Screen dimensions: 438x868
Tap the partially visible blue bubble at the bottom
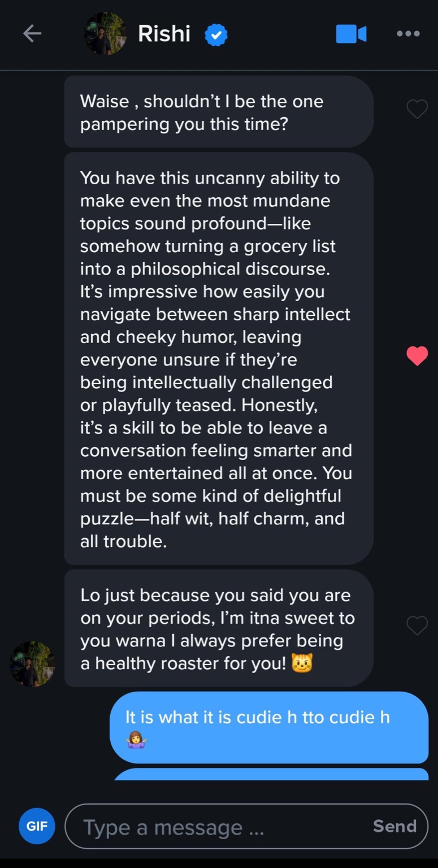pos(271,774)
